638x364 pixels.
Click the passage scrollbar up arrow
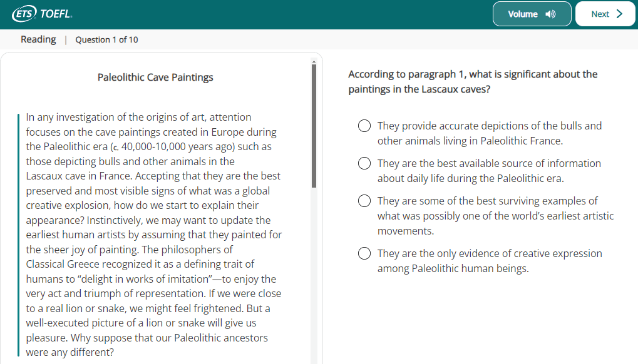coord(314,62)
